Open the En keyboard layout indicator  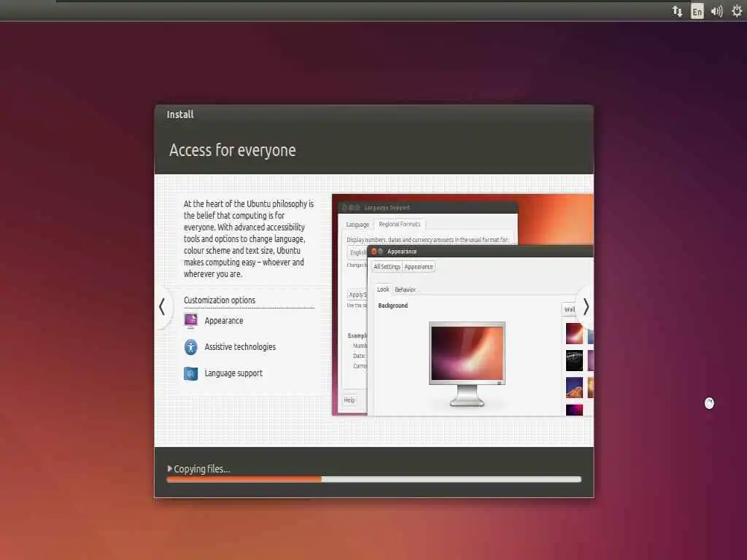[x=697, y=12]
